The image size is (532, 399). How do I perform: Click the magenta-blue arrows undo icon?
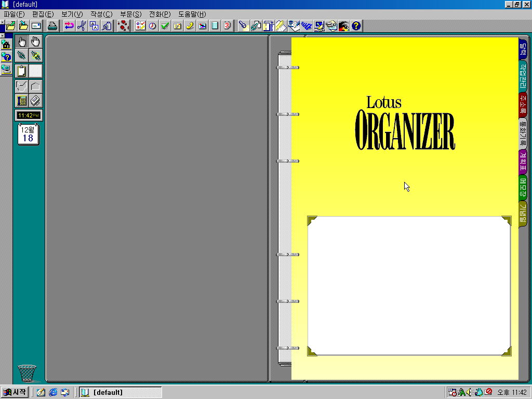pos(69,26)
